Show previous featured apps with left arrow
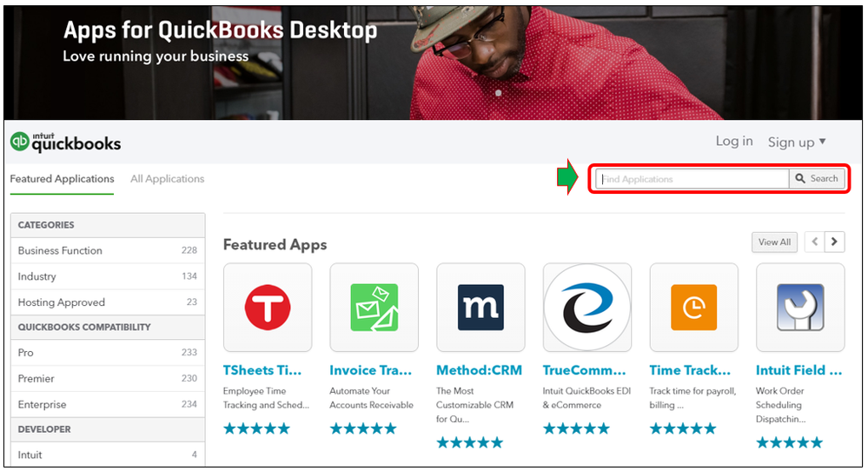This screenshot has width=868, height=471. click(x=814, y=242)
